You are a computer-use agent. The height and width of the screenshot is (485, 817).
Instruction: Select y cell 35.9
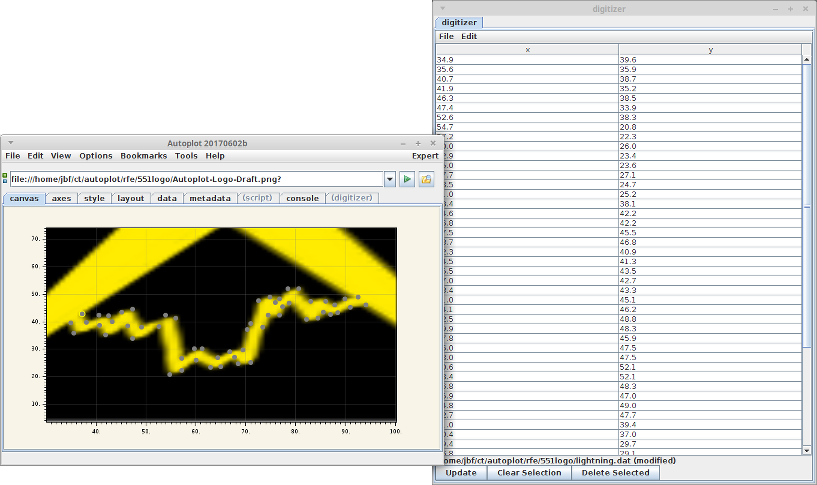coord(710,69)
